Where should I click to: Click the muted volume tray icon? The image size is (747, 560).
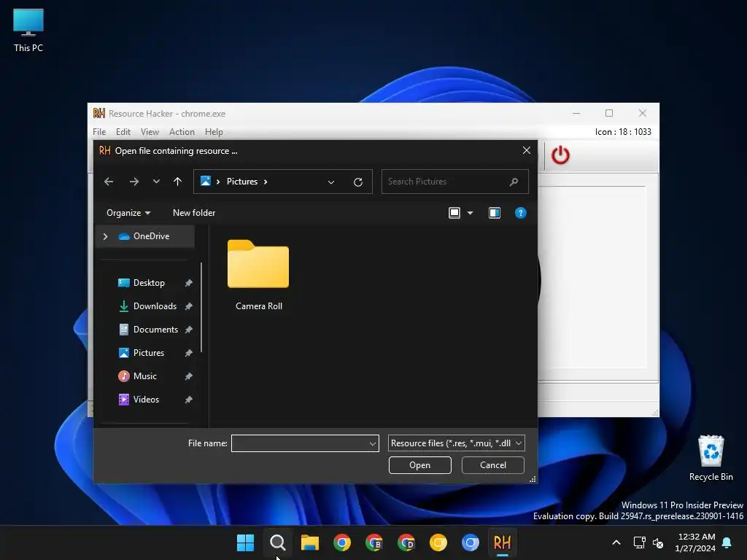tap(658, 542)
